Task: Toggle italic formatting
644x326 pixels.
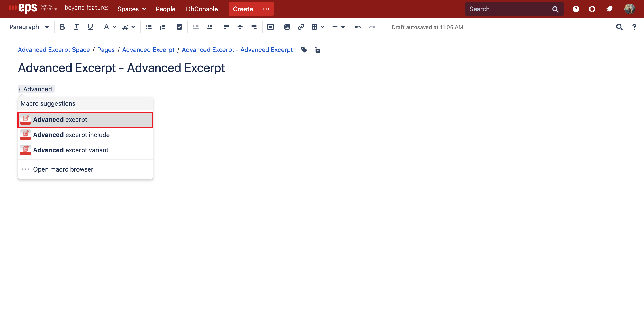Action: tap(76, 27)
